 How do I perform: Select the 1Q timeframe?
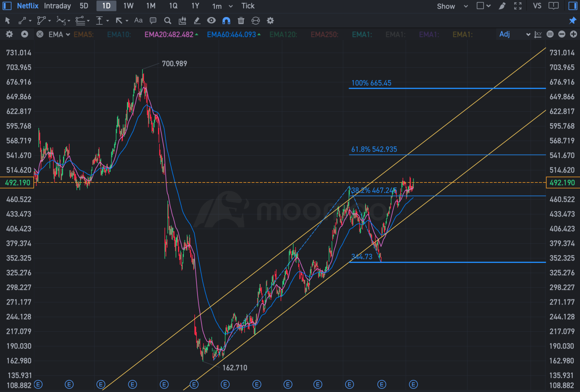(173, 6)
